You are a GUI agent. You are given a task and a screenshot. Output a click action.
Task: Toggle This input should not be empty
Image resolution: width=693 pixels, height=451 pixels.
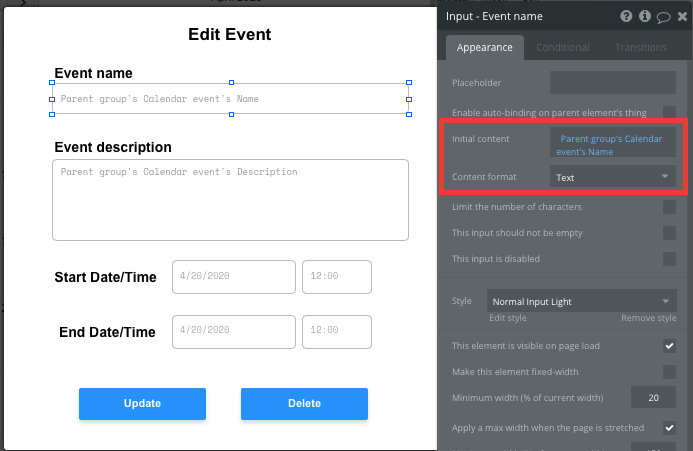tap(669, 233)
